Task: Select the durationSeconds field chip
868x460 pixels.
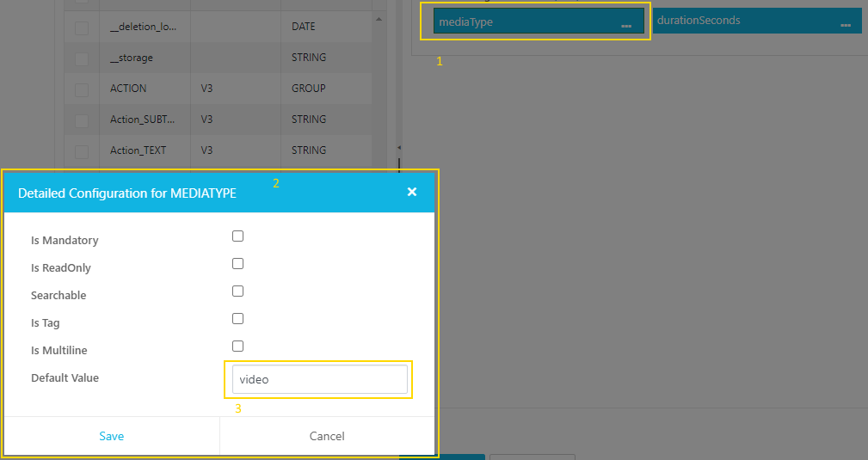Action: tap(740, 21)
